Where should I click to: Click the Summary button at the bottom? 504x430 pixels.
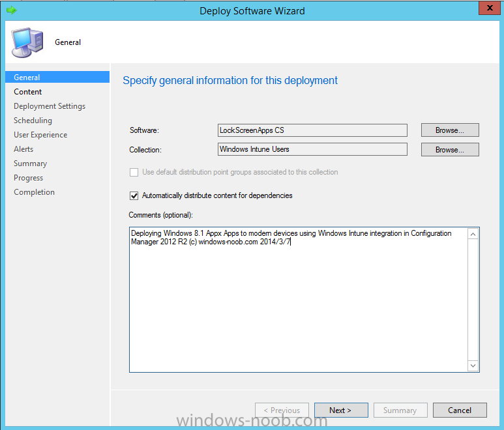tap(400, 410)
